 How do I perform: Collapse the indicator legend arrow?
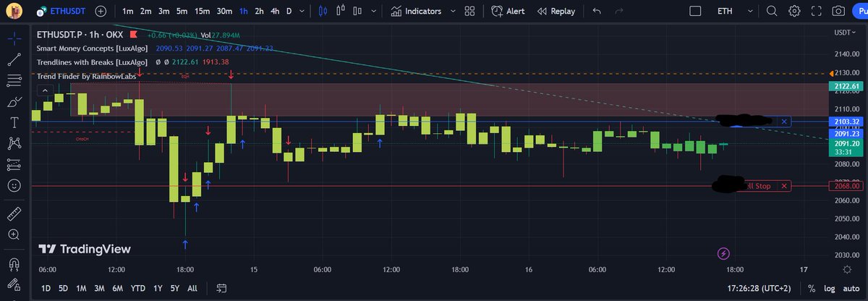[44, 90]
